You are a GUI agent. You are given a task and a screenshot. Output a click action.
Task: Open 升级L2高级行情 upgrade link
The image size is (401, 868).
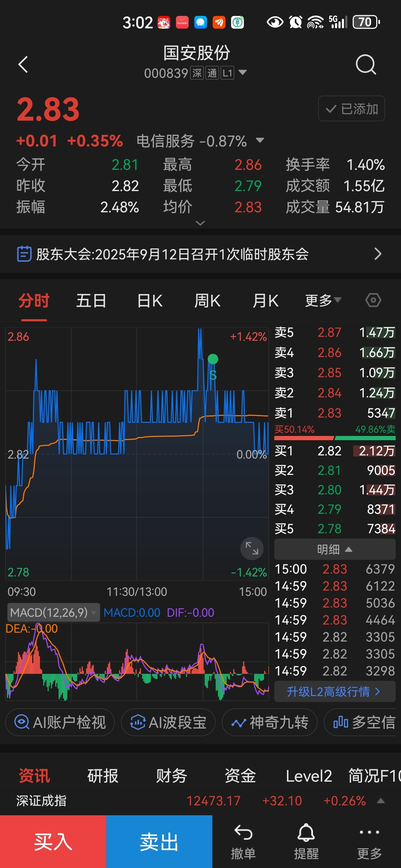click(335, 691)
